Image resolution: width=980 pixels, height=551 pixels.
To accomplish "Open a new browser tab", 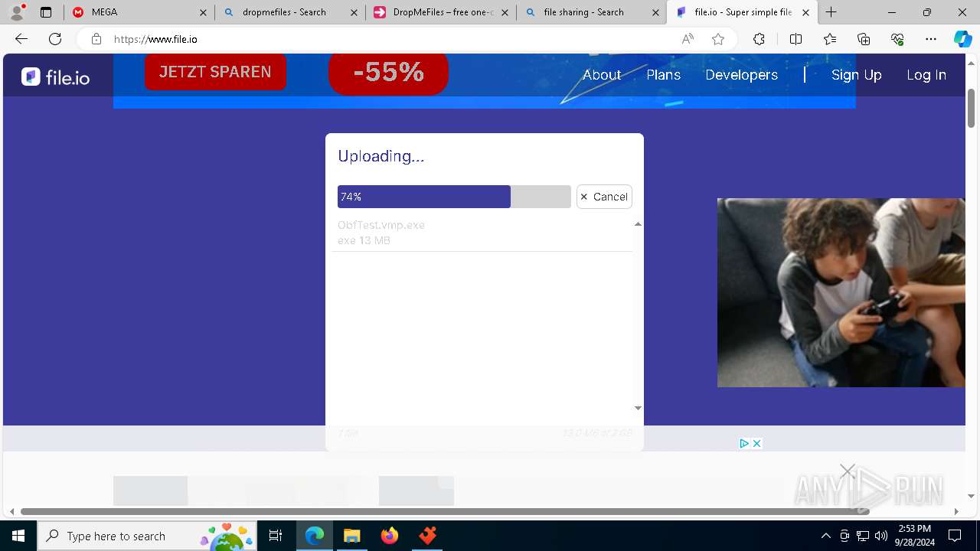I will [831, 12].
